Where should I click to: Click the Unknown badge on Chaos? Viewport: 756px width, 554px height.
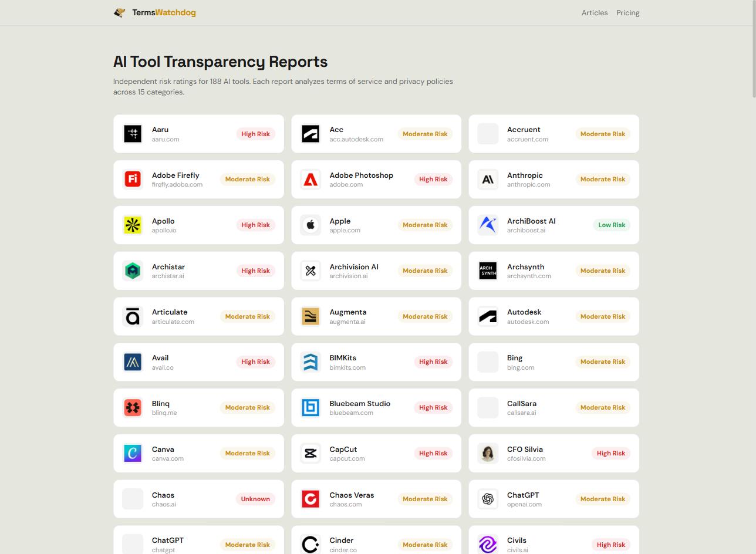point(255,499)
